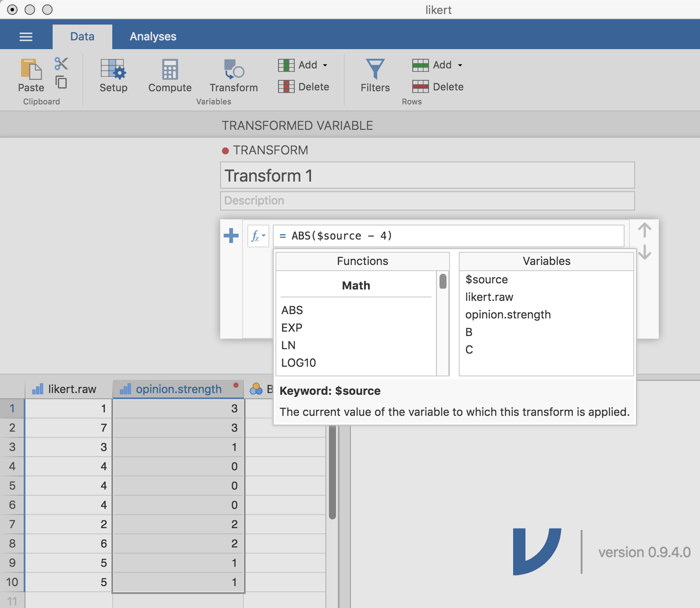This screenshot has height=608, width=700.
Task: Move transform up with the up arrow
Action: [644, 230]
